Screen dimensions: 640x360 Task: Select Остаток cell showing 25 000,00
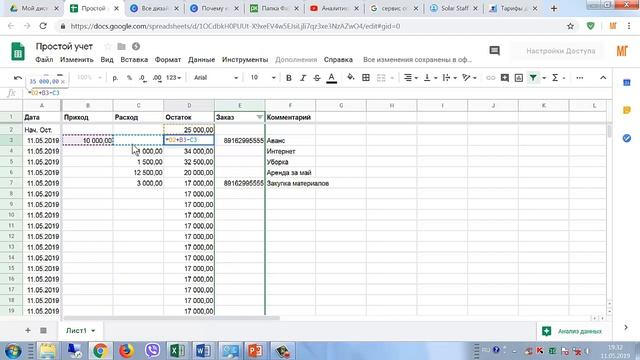189,130
